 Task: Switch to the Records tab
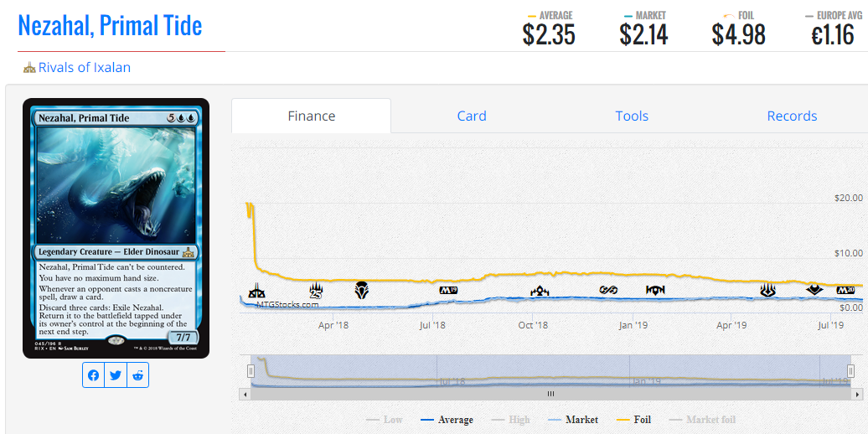point(792,116)
